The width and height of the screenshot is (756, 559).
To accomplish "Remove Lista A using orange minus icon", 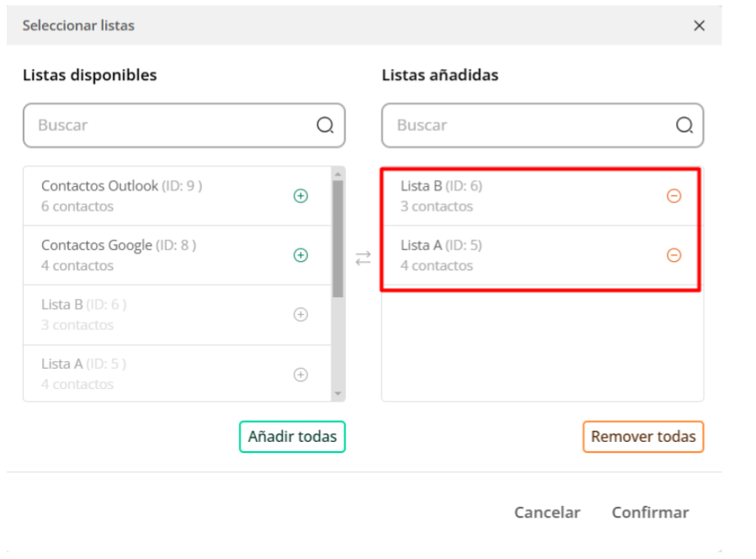I will 674,255.
